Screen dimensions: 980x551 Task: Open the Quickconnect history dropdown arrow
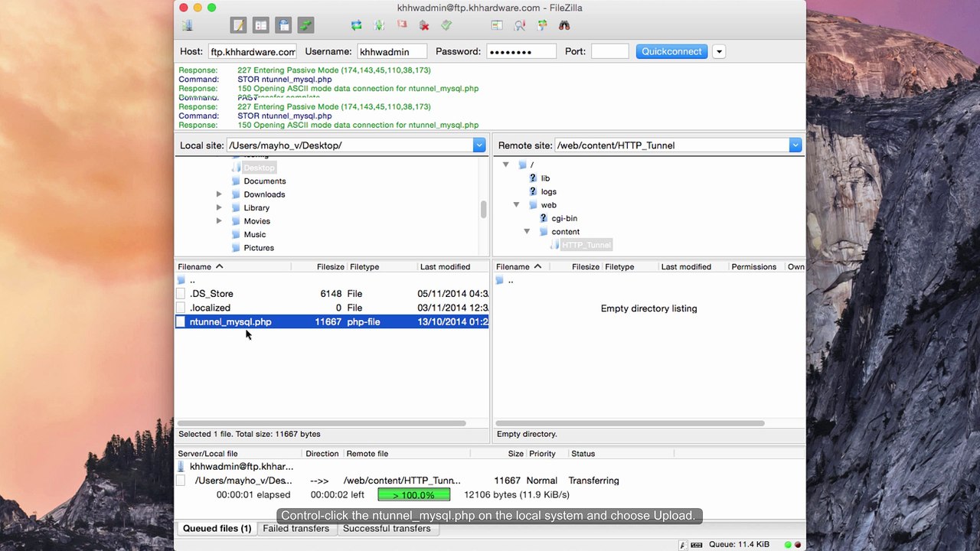coord(719,51)
